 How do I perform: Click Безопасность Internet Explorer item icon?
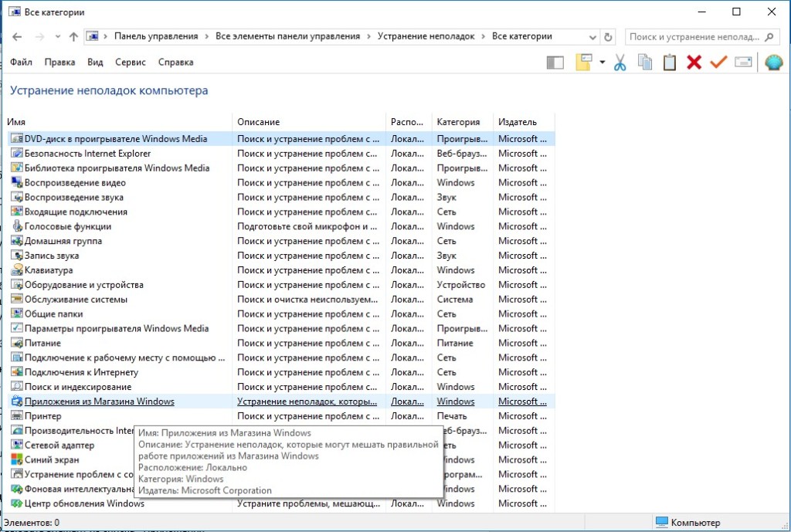(17, 154)
